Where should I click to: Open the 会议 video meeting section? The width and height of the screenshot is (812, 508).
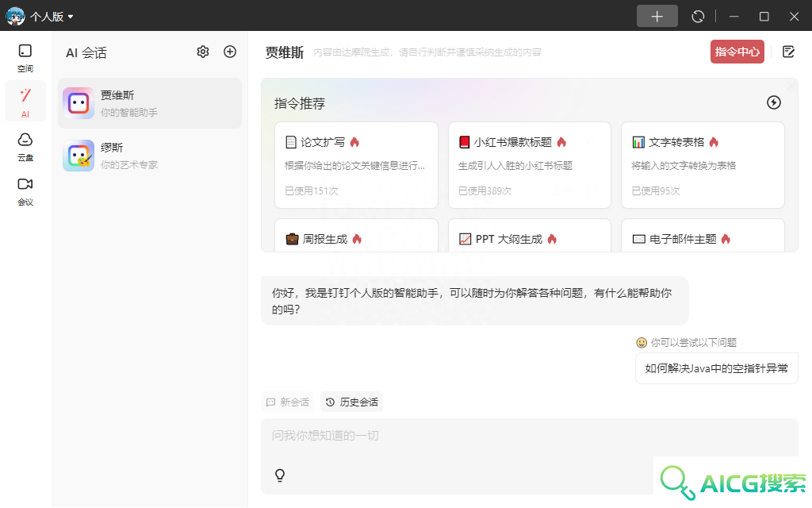click(25, 192)
